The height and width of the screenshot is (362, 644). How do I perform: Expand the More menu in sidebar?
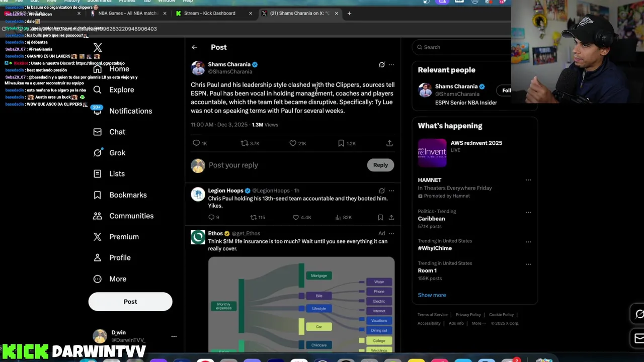tap(110, 279)
